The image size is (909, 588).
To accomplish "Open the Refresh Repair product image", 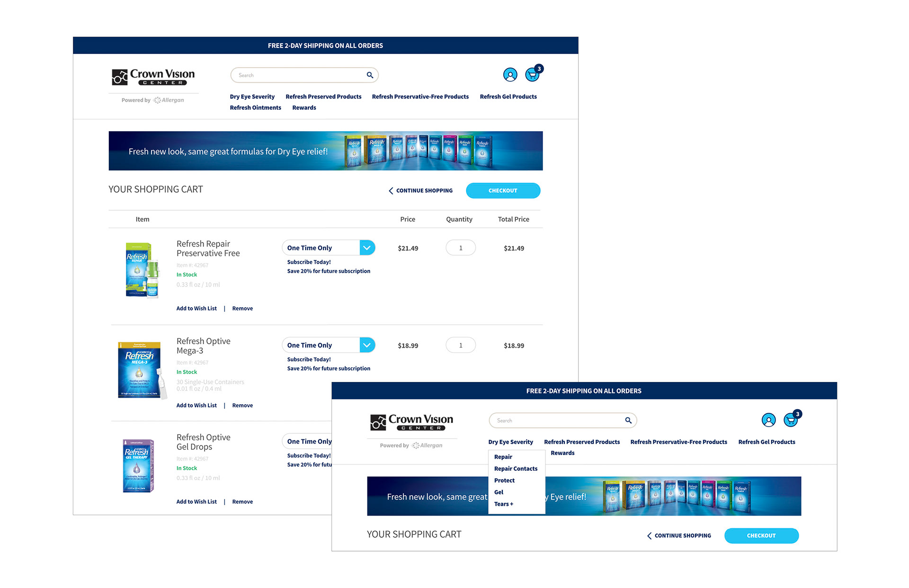I will click(x=142, y=270).
